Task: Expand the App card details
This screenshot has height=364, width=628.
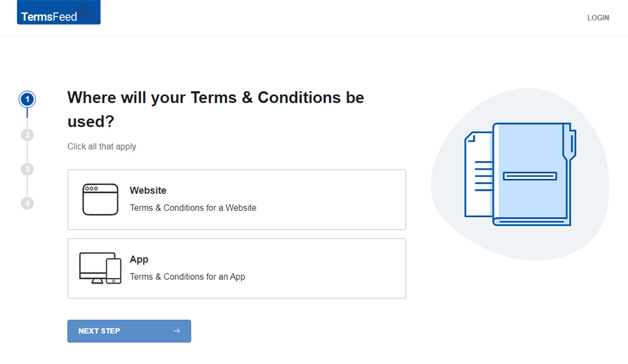Action: point(237,268)
